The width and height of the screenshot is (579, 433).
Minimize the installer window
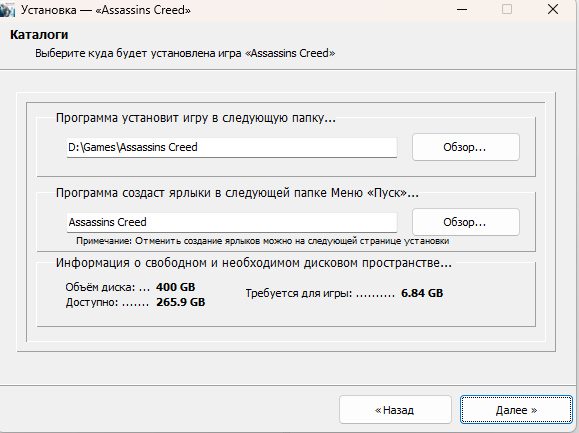pyautogui.click(x=462, y=10)
